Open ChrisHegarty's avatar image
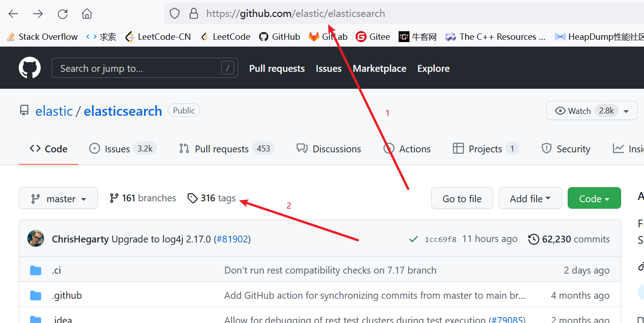644x323 pixels. tap(36, 239)
